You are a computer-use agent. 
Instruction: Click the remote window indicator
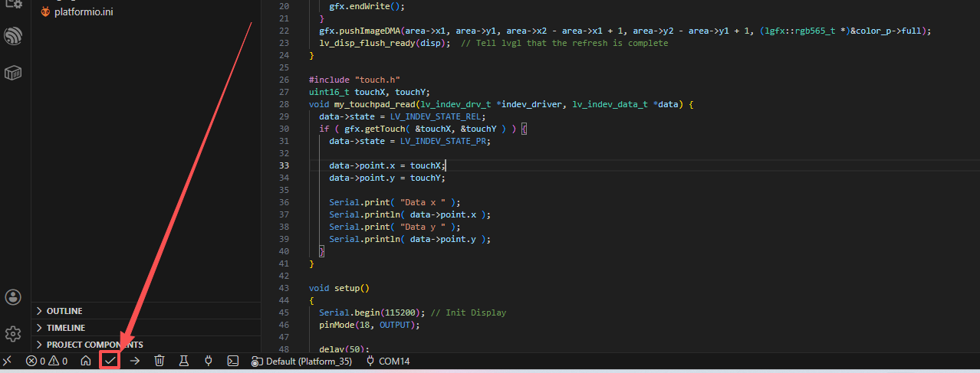[x=8, y=361]
